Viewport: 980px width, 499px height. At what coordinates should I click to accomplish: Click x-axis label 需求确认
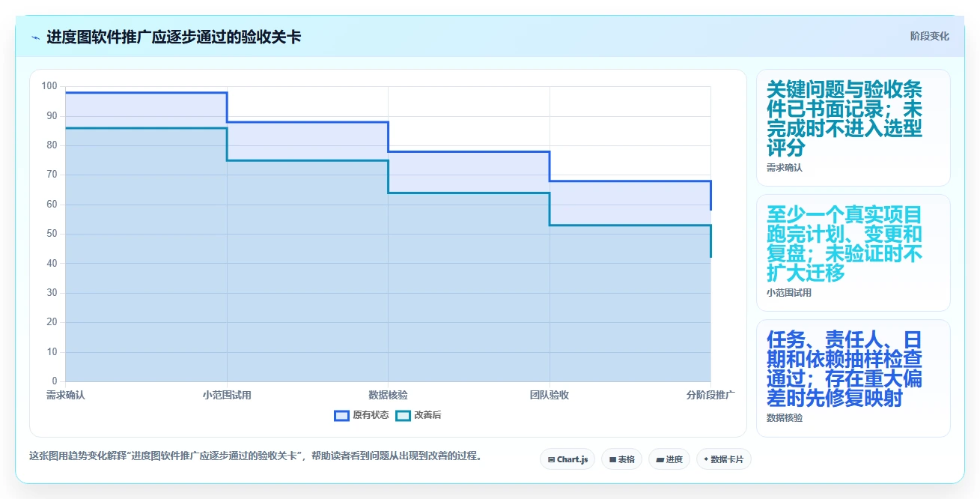(66, 395)
